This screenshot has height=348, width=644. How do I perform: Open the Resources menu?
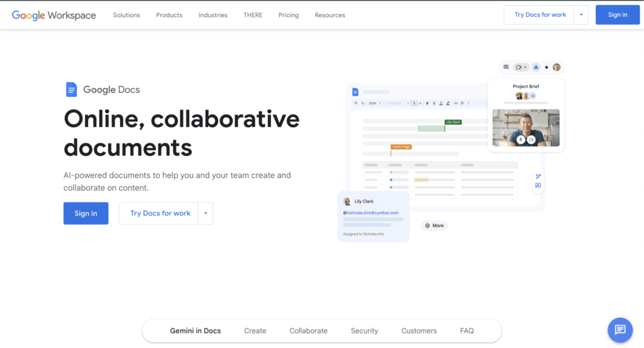click(x=330, y=15)
